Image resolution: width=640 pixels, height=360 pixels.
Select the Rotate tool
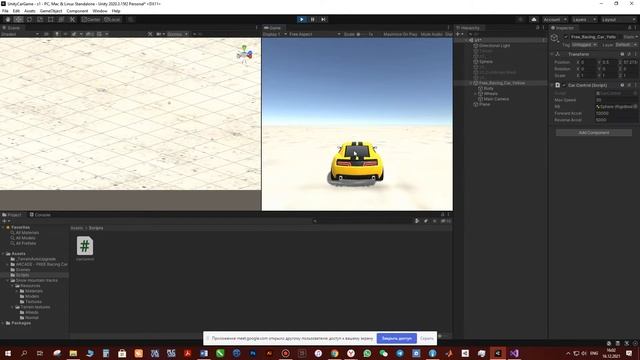(29, 19)
